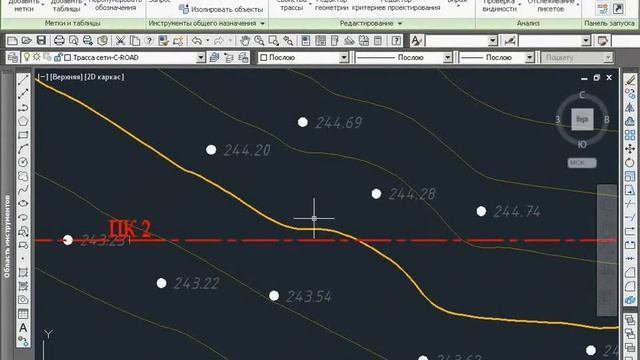Select the Erase tool on right toolbar
This screenshot has height=360, width=640.
[630, 80]
